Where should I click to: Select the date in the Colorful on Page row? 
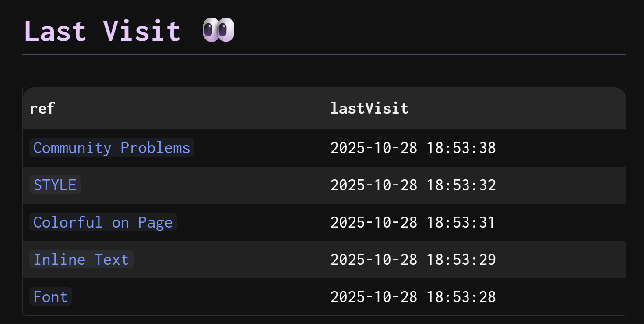(374, 222)
